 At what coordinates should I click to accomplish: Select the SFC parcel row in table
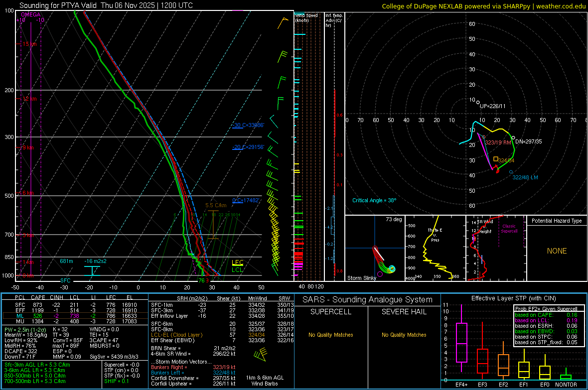(75, 305)
